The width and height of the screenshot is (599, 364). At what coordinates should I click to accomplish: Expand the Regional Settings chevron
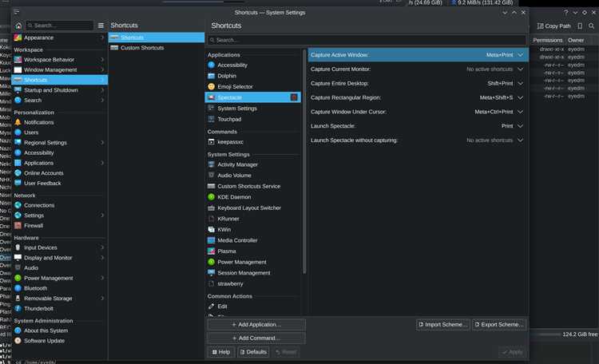tap(102, 142)
